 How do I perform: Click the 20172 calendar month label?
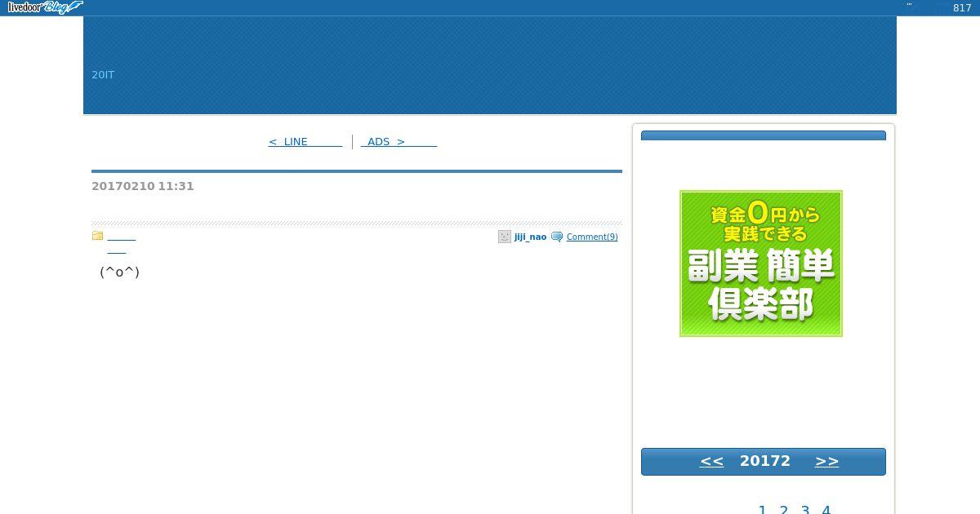[765, 461]
